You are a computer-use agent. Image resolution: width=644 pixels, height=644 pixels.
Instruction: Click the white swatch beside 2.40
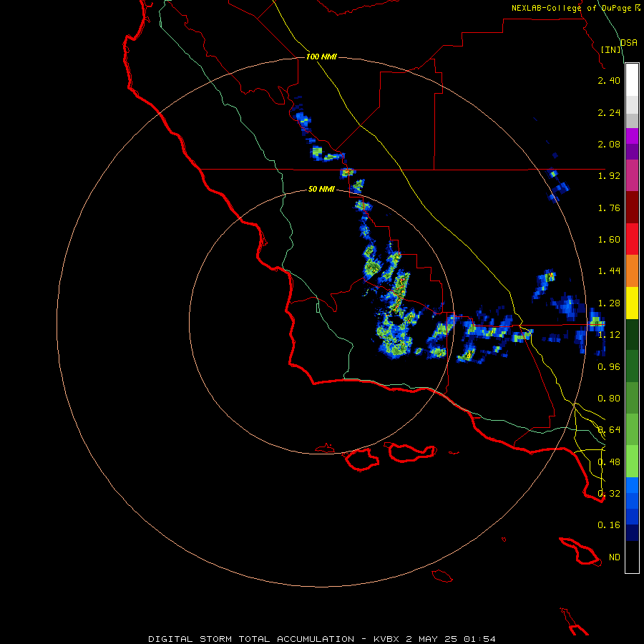632,80
